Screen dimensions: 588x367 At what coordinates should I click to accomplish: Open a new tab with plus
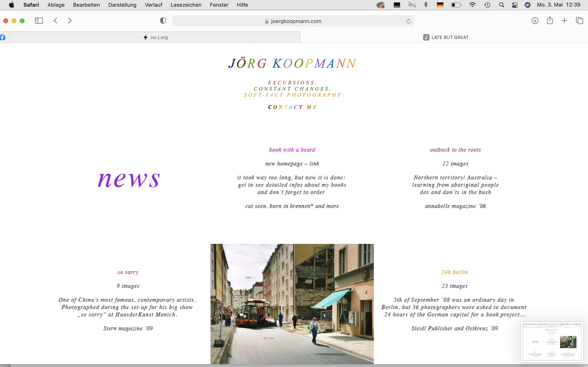(565, 21)
